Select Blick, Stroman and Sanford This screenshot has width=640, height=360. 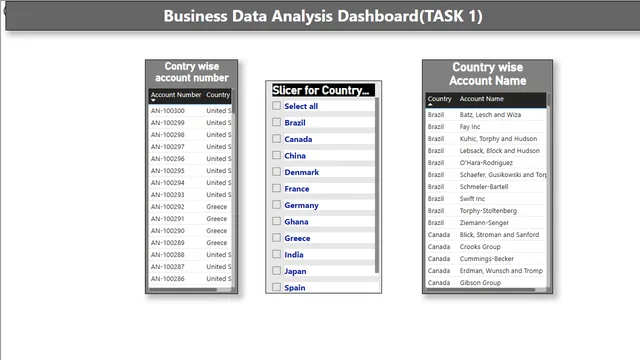point(499,235)
